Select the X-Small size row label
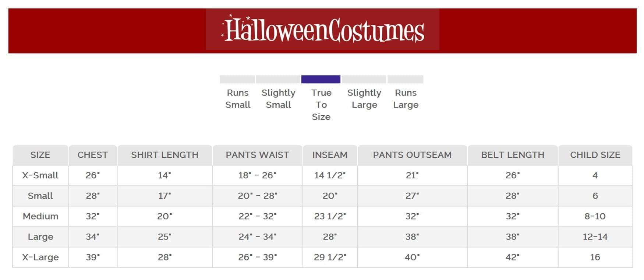The width and height of the screenshot is (644, 280). point(40,175)
